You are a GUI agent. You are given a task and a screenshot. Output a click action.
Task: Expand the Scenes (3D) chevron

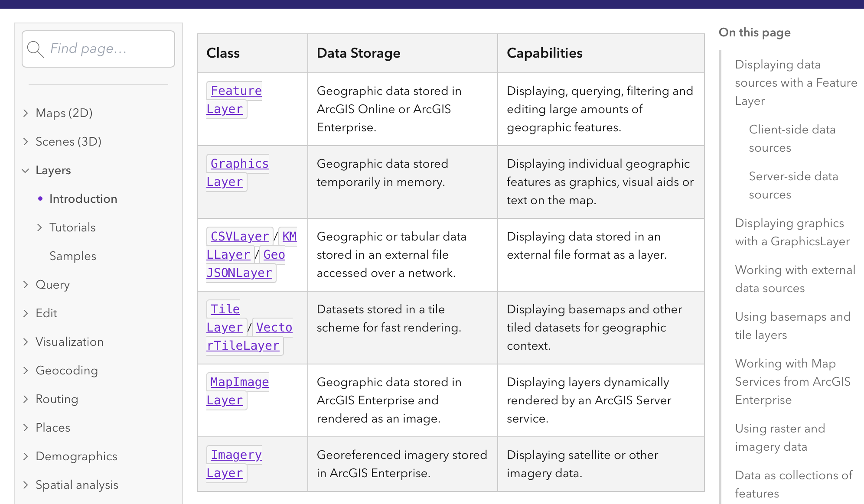click(x=26, y=142)
